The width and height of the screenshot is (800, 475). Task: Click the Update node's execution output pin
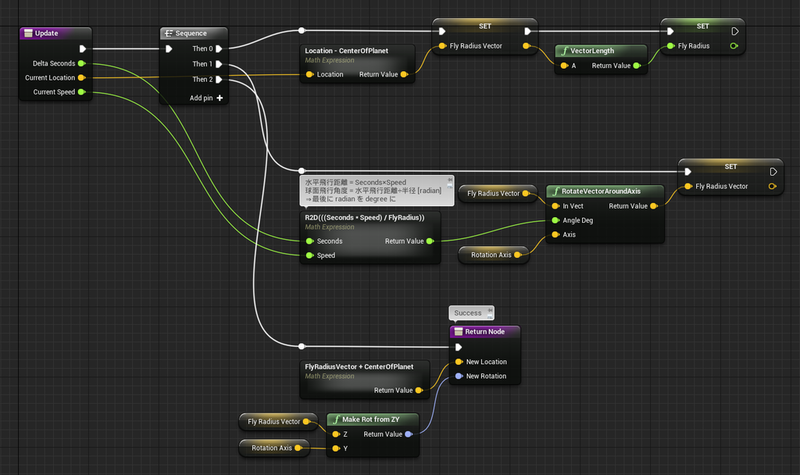tap(83, 49)
